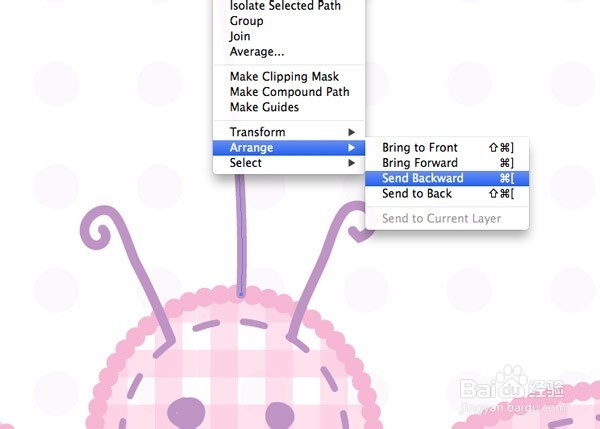Click the highlighted Arrange menu item
This screenshot has width=600, height=429.
(x=289, y=148)
